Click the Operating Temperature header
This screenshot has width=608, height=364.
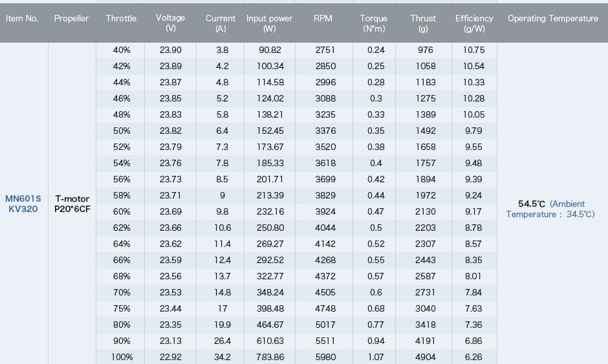pos(553,18)
